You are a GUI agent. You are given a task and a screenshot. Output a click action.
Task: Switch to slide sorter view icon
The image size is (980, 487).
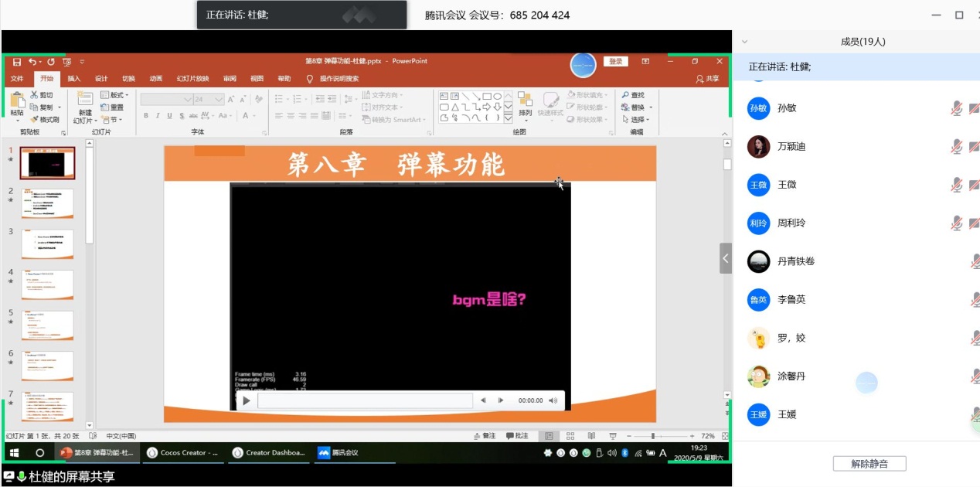(x=570, y=436)
